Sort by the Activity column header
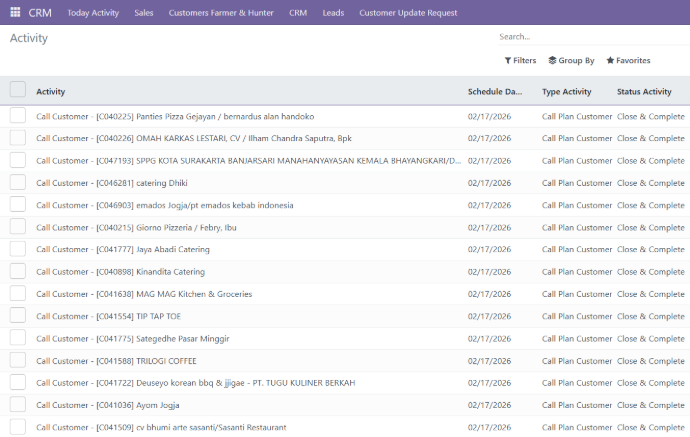 pyautogui.click(x=51, y=92)
